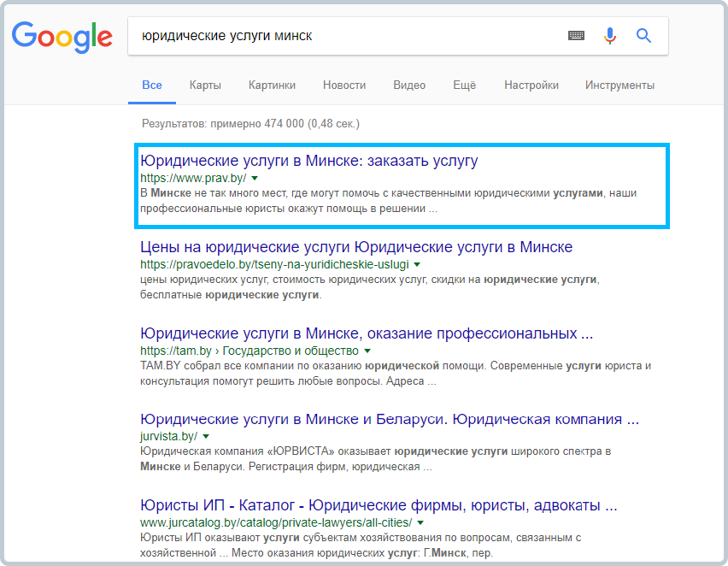Screen dimensions: 728x566
Task: Click the pravoedelo.by/tseny-na-yuridicheskie-uslugi URL text
Action: pyautogui.click(x=275, y=264)
